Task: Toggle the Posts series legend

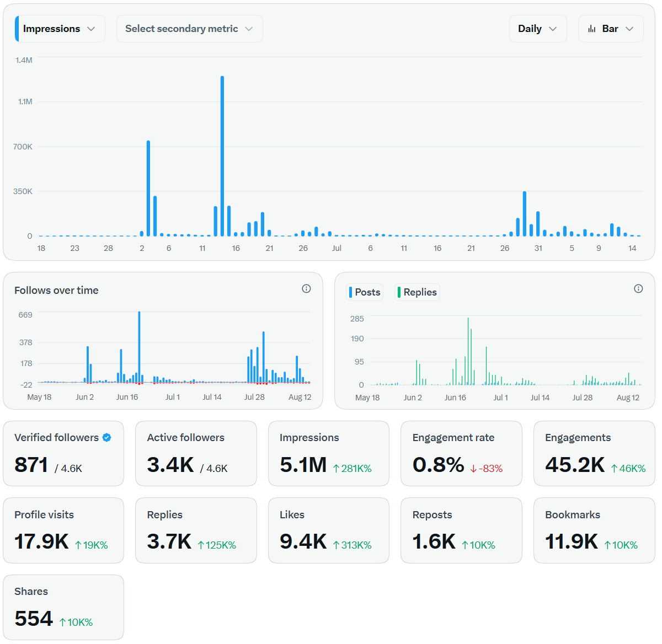Action: click(365, 292)
